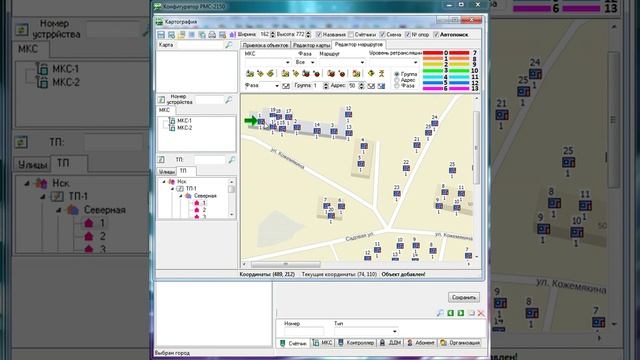Click the red level 0 color swatch
Image resolution: width=640 pixels, height=360 pixels.
coord(433,53)
